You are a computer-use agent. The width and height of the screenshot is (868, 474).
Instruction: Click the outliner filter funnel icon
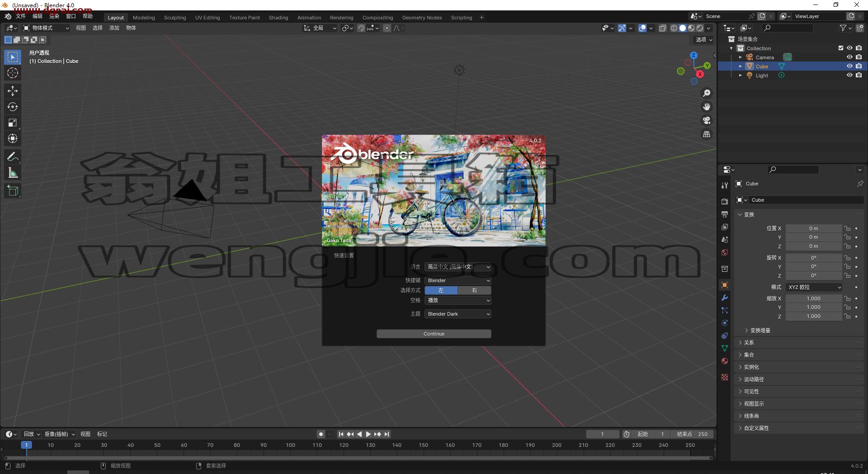point(843,28)
